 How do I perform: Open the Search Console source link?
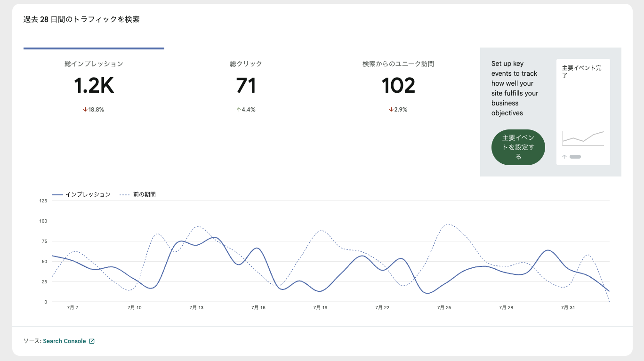64,341
